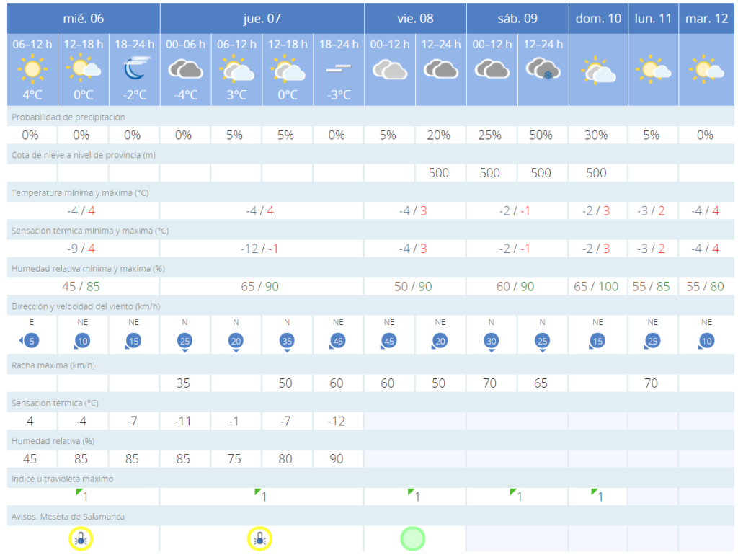Click the NE 25 wind icon under lun. 11

click(x=652, y=341)
